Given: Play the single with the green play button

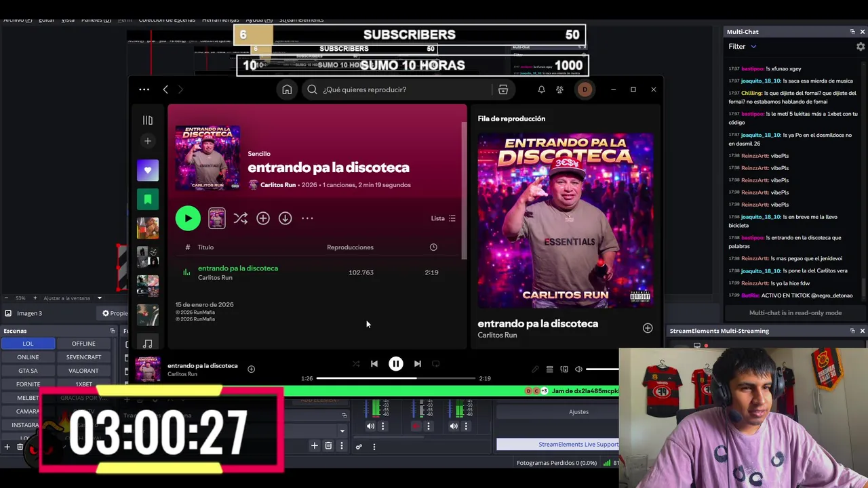Looking at the screenshot, I should [x=188, y=218].
